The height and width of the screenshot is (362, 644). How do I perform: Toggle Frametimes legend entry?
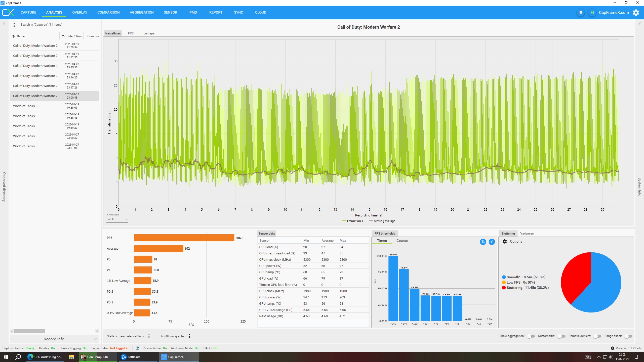click(352, 221)
